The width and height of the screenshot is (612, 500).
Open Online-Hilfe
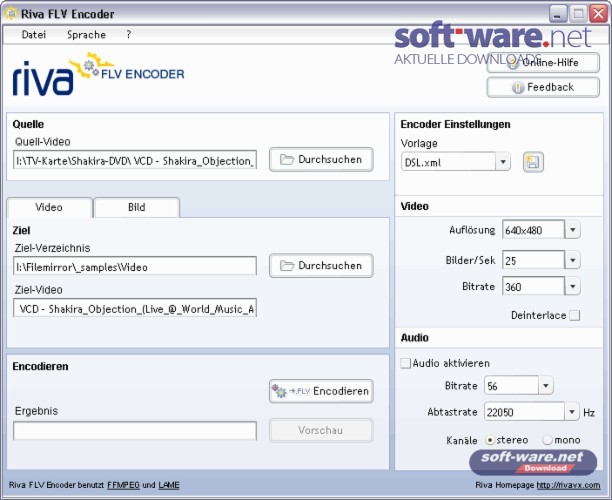tap(543, 62)
